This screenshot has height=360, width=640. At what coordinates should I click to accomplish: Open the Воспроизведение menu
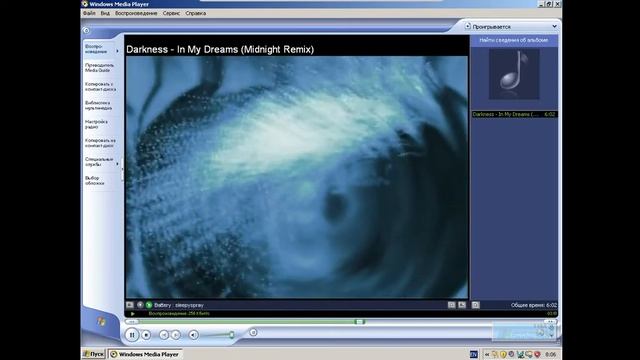(x=136, y=13)
